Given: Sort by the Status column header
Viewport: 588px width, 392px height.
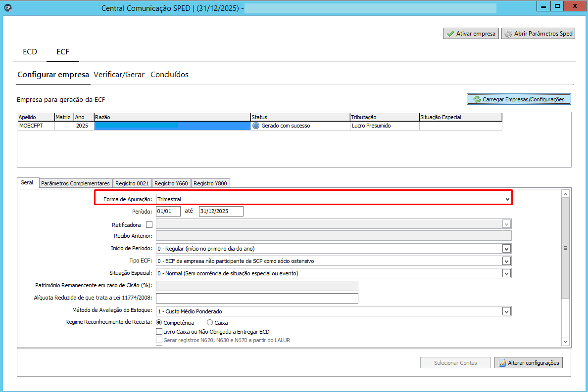Looking at the screenshot, I should pyautogui.click(x=300, y=117).
